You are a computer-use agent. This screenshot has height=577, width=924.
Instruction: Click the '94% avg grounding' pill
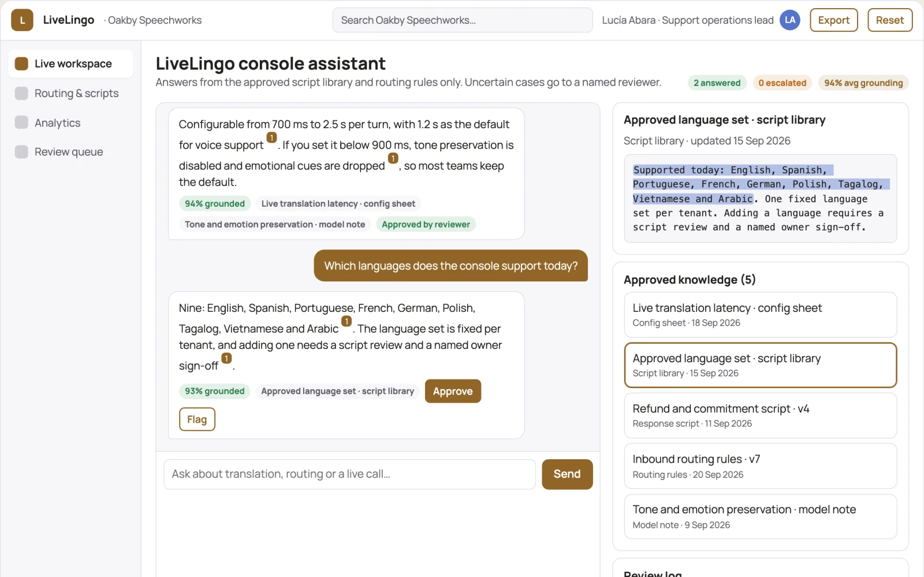pos(863,83)
